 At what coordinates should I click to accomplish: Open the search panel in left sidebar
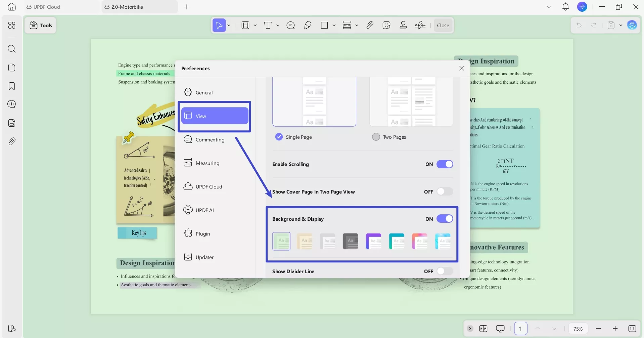pyautogui.click(x=12, y=49)
